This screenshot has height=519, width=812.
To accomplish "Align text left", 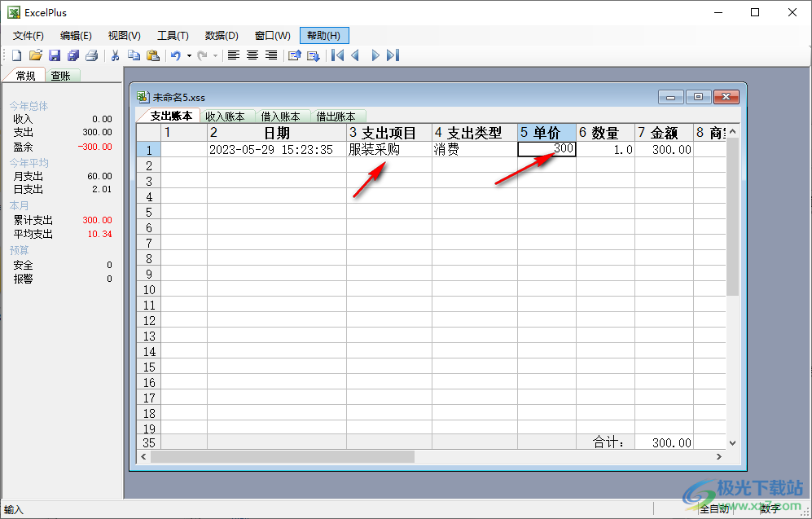I will [x=234, y=55].
